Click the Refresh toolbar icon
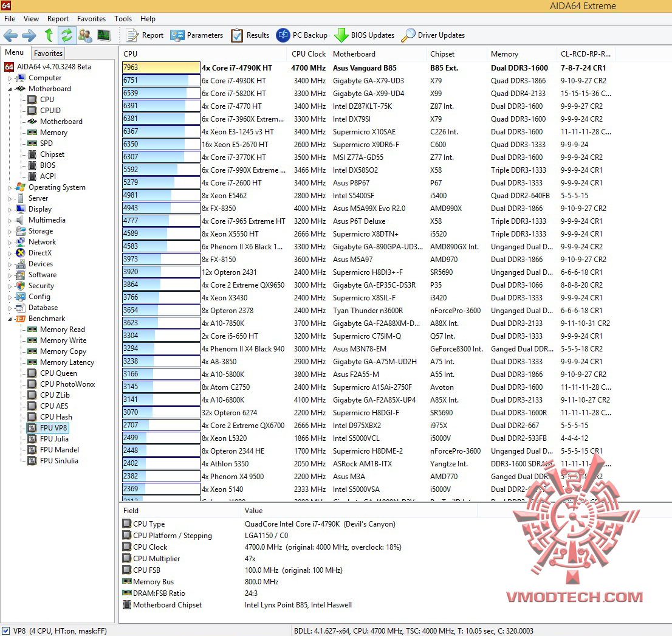Viewport: 672px width, 636px height. click(66, 35)
